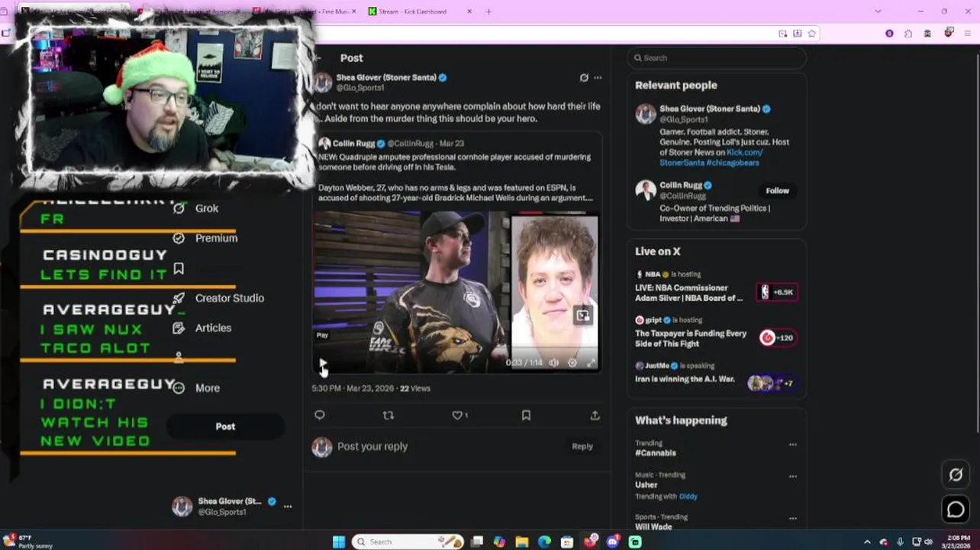
Task: Open more options for #Cannabis trend
Action: point(792,444)
